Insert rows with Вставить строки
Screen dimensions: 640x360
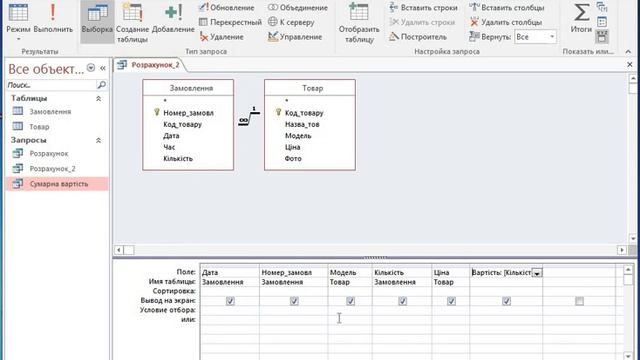(423, 7)
